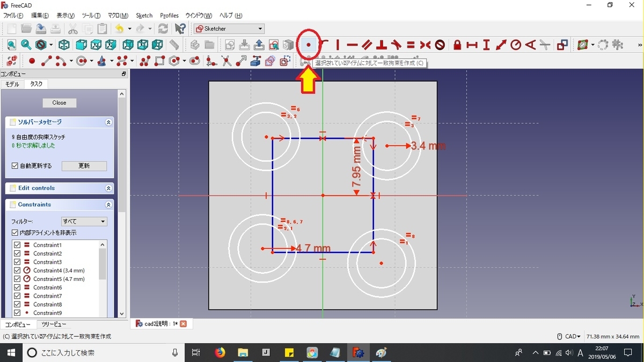Select the external geometry tool
This screenshot has height=362, width=644.
255,61
